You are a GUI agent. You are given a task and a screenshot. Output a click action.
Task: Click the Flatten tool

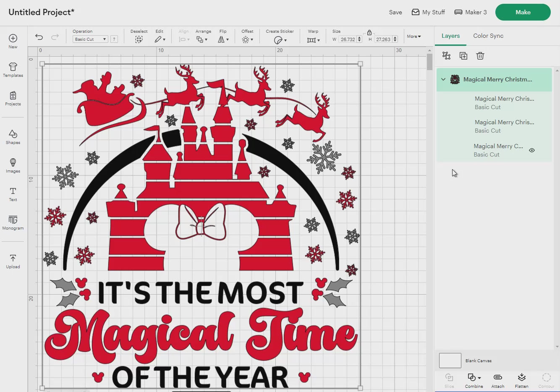click(x=522, y=380)
